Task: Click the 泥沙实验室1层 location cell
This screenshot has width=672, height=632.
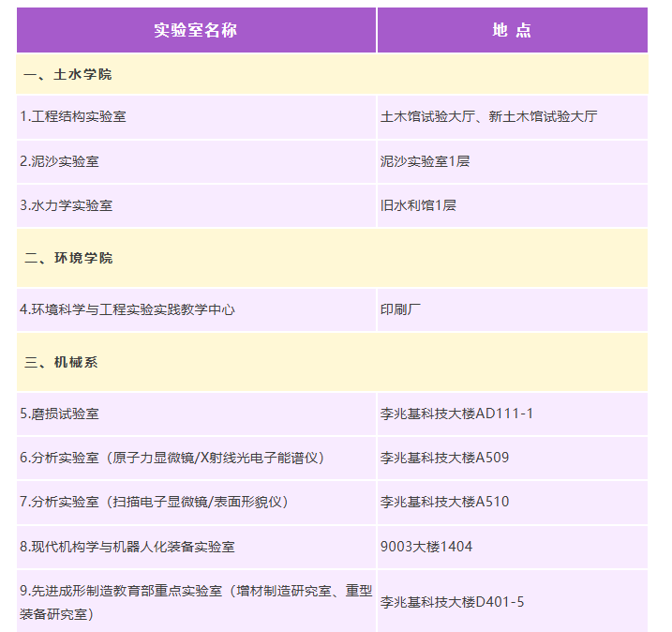Action: coord(425,160)
